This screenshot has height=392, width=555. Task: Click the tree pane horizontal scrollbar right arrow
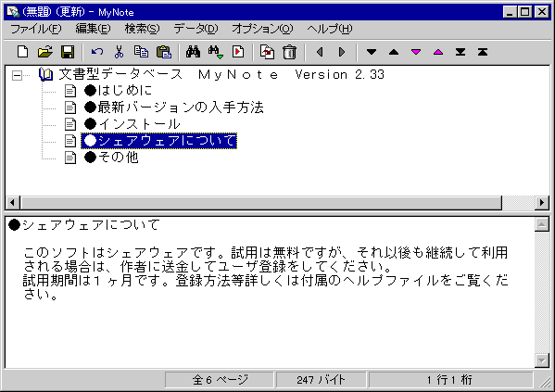541,203
